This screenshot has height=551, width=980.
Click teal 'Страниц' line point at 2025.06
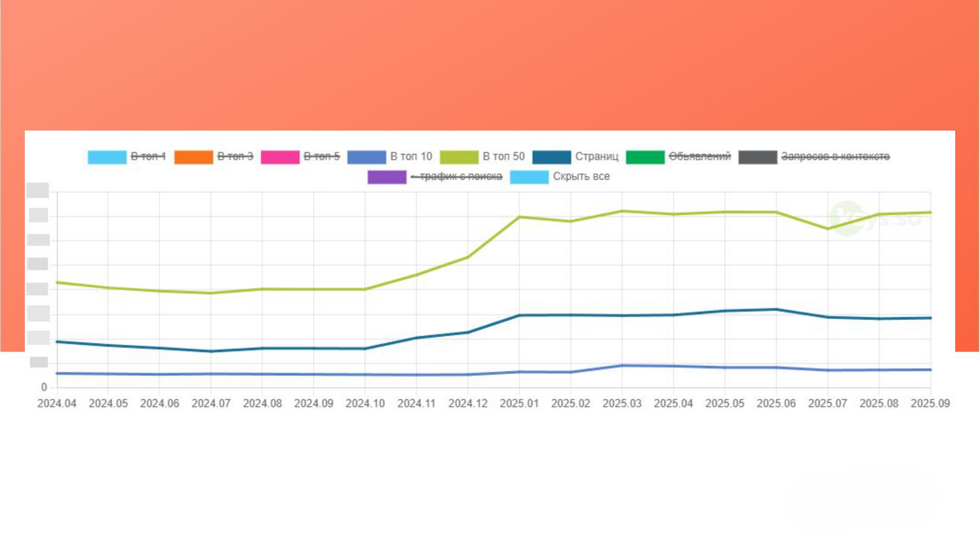tap(776, 309)
